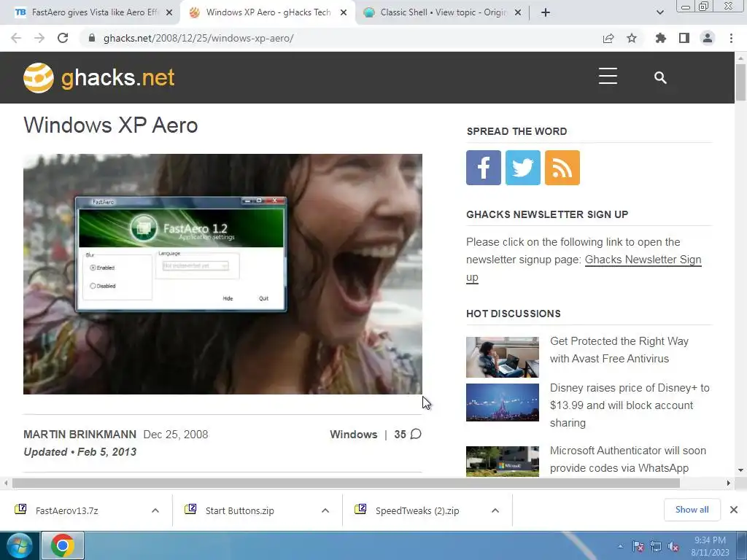Open FastAerov13.7z downloaded file
The width and height of the screenshot is (747, 560).
pyautogui.click(x=66, y=510)
